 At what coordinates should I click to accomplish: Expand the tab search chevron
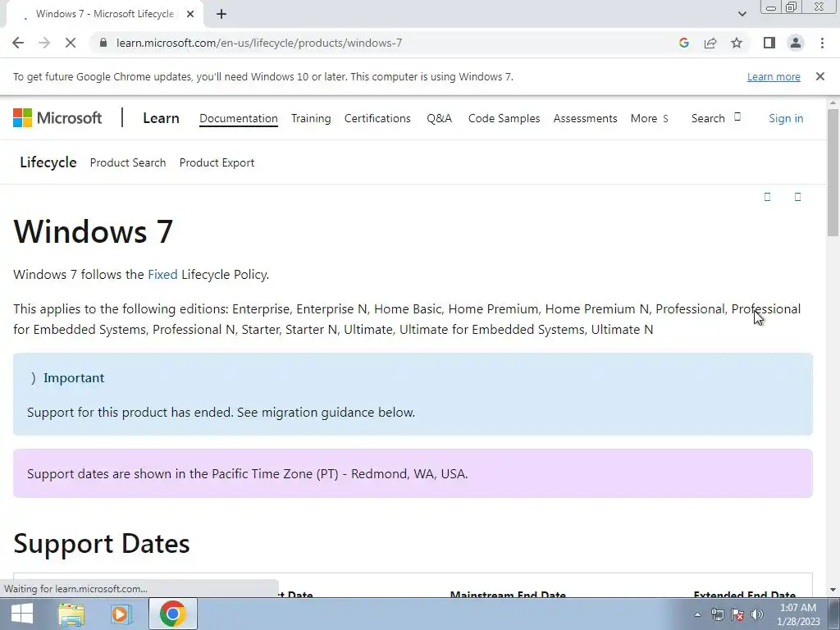742,14
